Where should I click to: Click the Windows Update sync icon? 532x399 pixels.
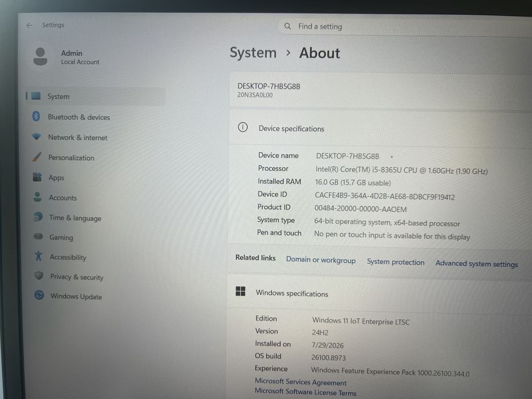pos(39,295)
